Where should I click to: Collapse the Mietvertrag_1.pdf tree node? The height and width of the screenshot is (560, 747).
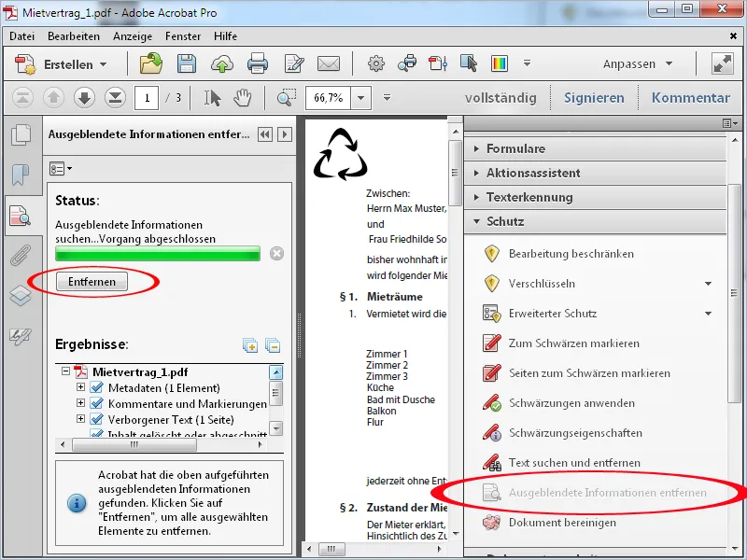(65, 371)
